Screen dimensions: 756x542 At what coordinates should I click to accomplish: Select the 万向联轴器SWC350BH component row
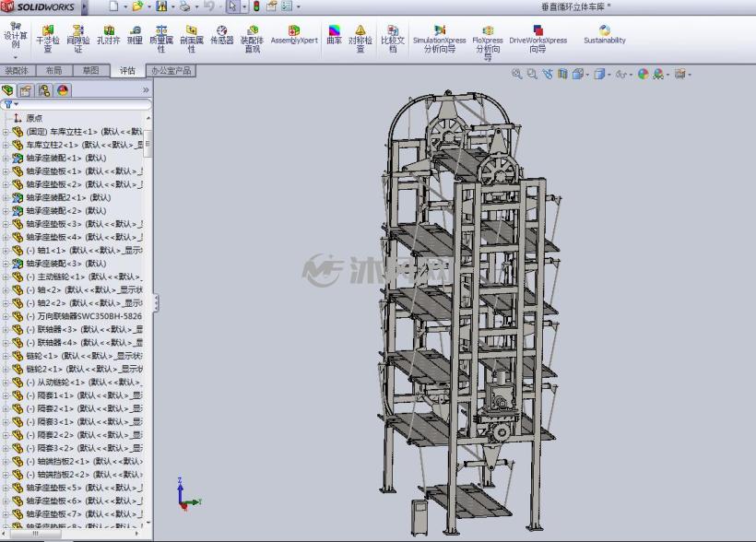click(x=78, y=316)
